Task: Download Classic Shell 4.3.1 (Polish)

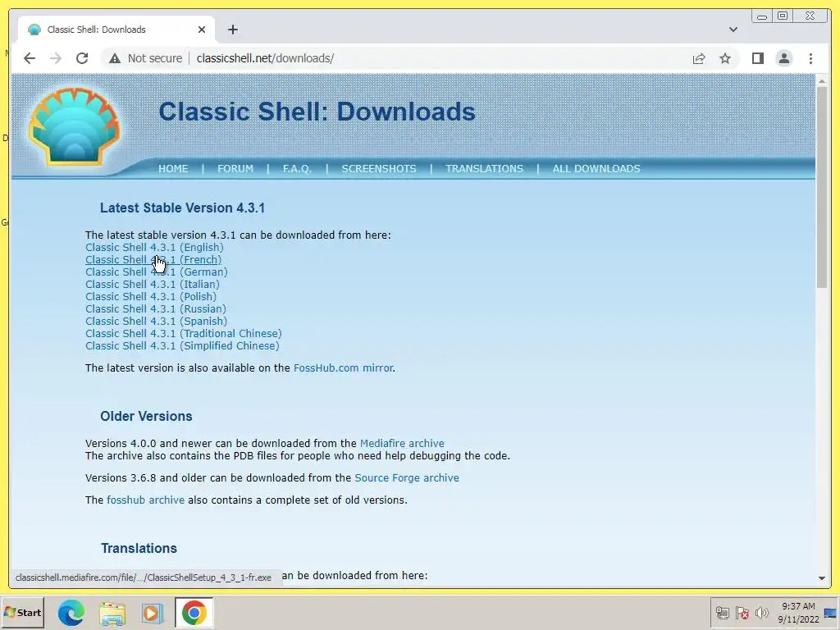Action: (151, 297)
